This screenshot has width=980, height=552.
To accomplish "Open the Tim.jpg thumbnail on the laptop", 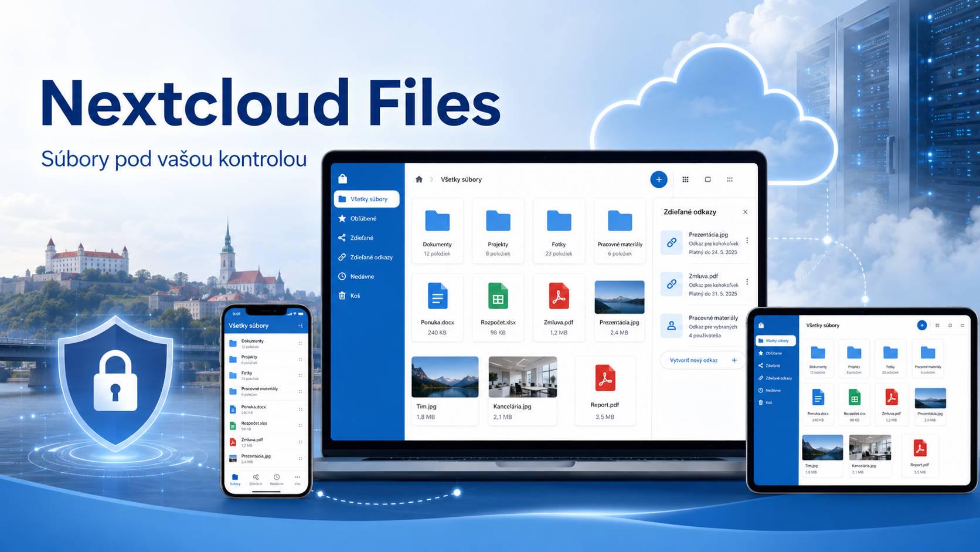I will point(445,377).
